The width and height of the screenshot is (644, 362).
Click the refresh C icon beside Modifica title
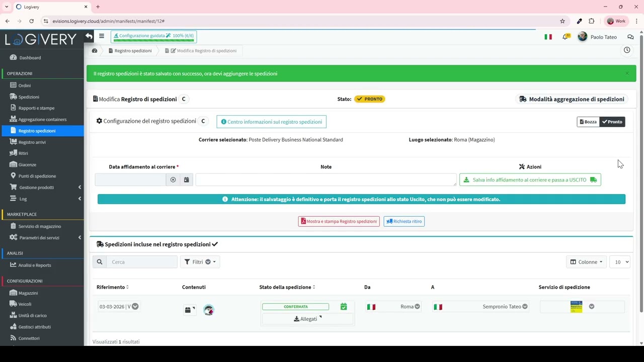coord(184,99)
